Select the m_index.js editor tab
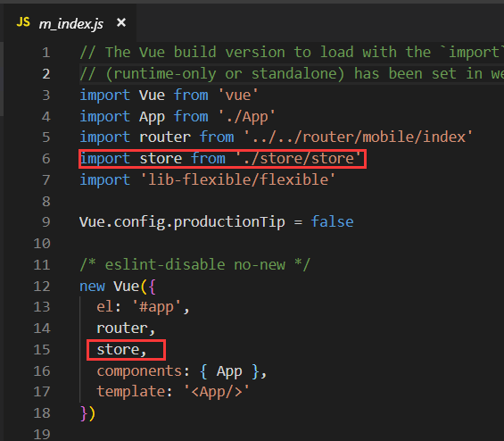This screenshot has width=504, height=441. click(70, 23)
